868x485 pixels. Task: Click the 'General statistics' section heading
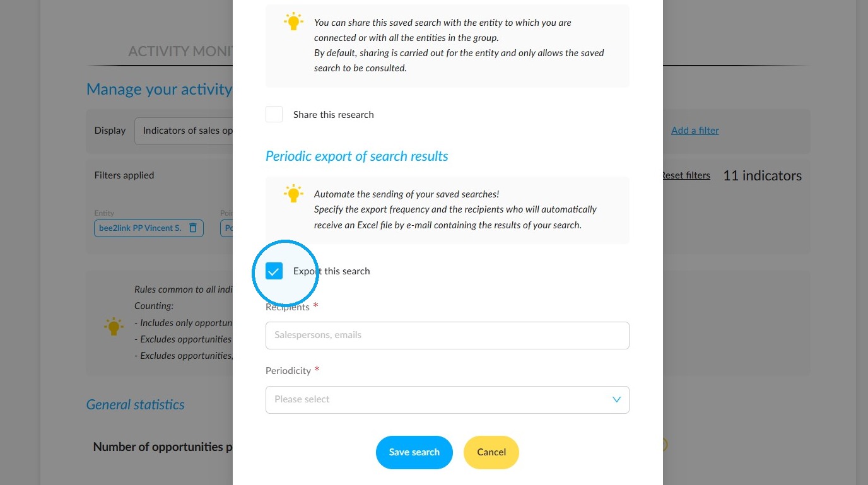click(x=136, y=405)
